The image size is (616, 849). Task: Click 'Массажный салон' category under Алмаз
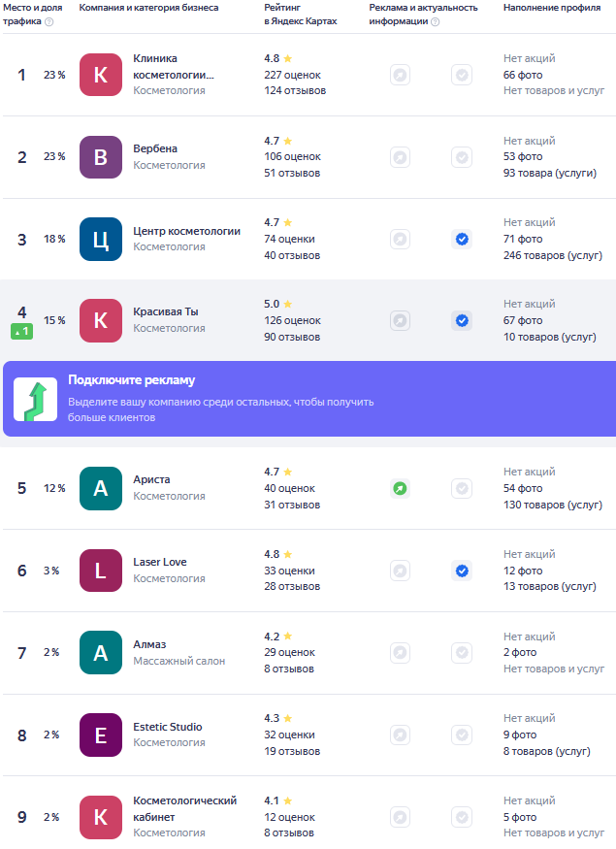tap(179, 661)
